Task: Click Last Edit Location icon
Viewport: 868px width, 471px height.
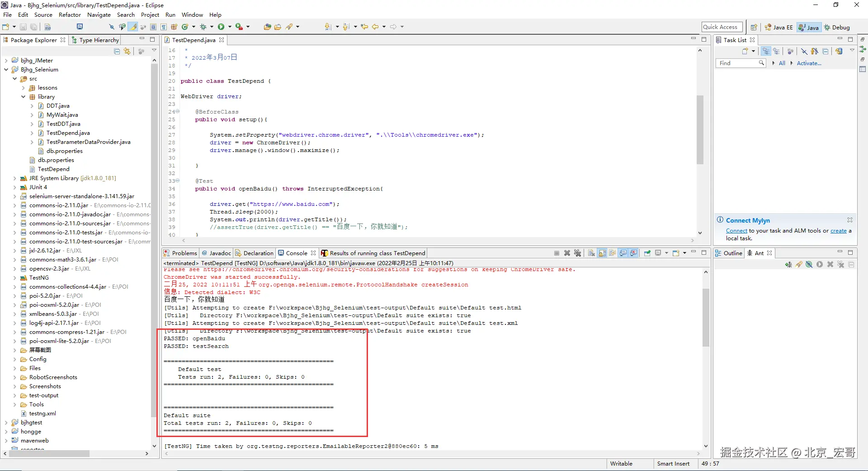Action: click(364, 27)
